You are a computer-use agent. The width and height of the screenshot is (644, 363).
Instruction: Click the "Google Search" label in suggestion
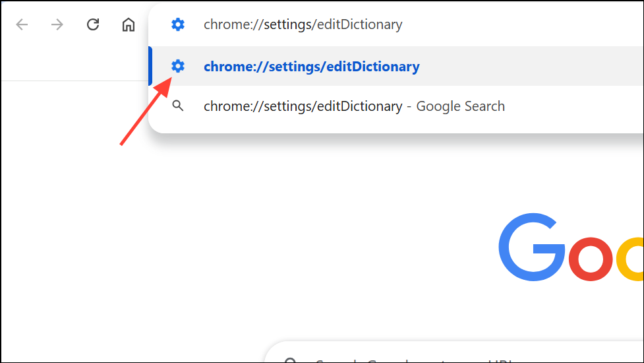(x=460, y=106)
